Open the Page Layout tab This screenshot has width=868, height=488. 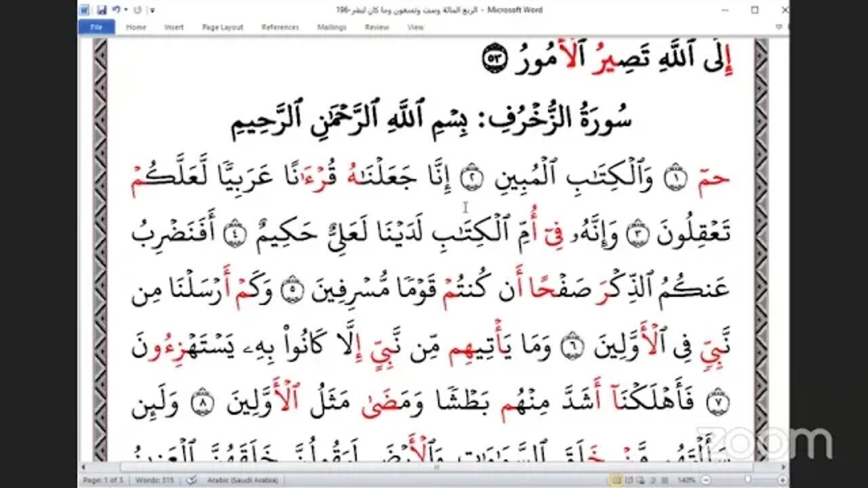222,27
